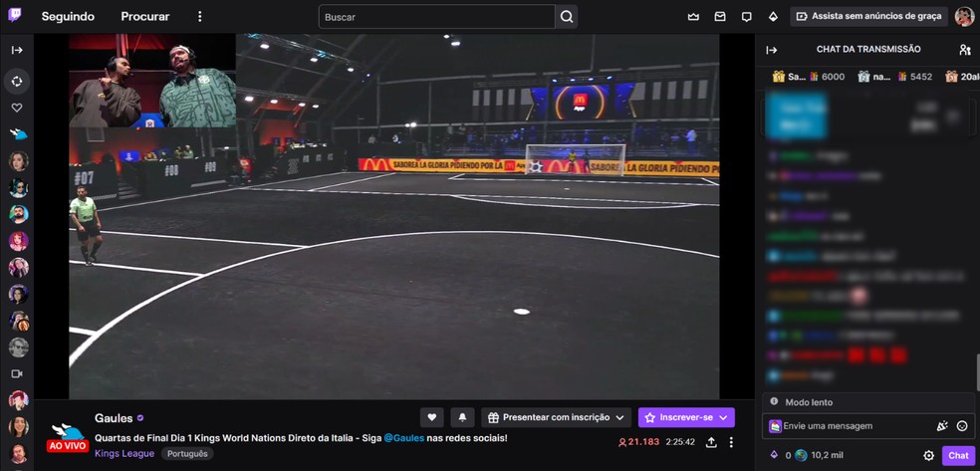The image size is (980, 471).
Task: Click the magnifier search button
Action: point(567,17)
